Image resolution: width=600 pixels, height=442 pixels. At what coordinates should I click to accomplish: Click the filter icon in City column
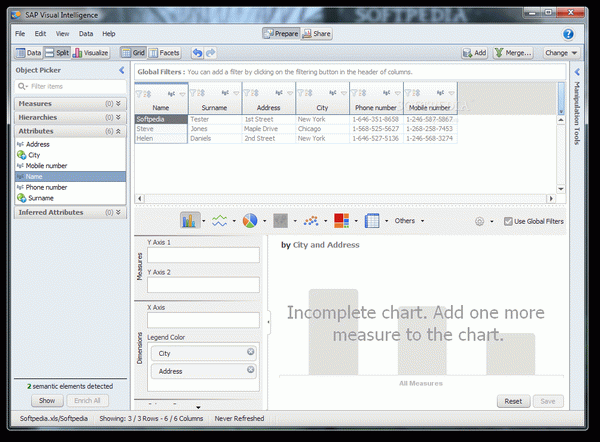[x=300, y=93]
